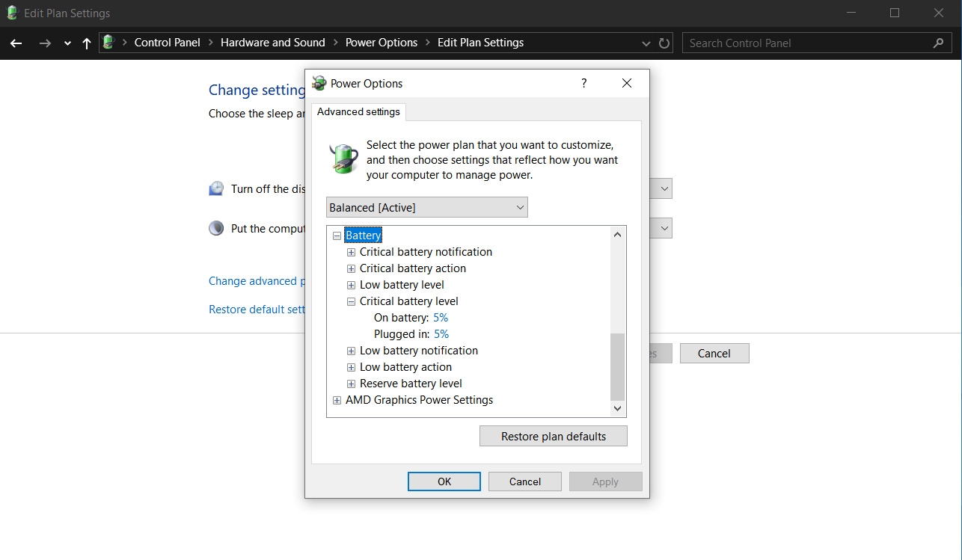Screen dimensions: 962x560
Task: Click Cancel in Edit Plan Settings window
Action: tap(714, 354)
